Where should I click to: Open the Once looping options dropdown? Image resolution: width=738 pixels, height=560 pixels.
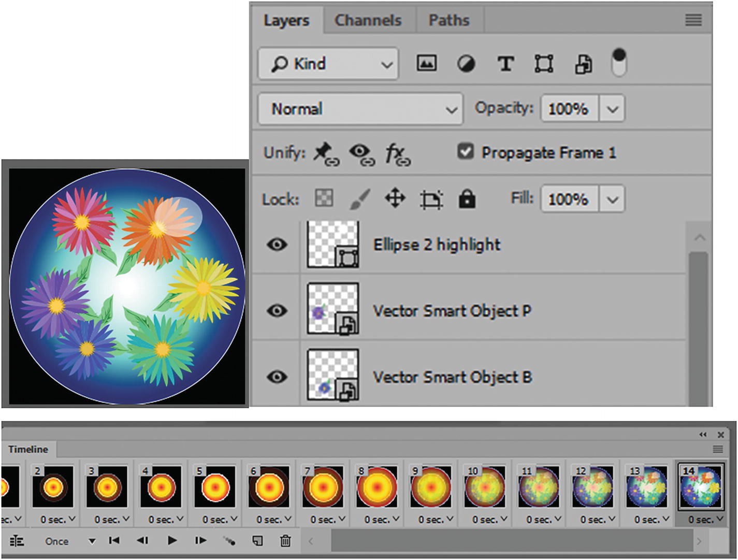click(91, 541)
